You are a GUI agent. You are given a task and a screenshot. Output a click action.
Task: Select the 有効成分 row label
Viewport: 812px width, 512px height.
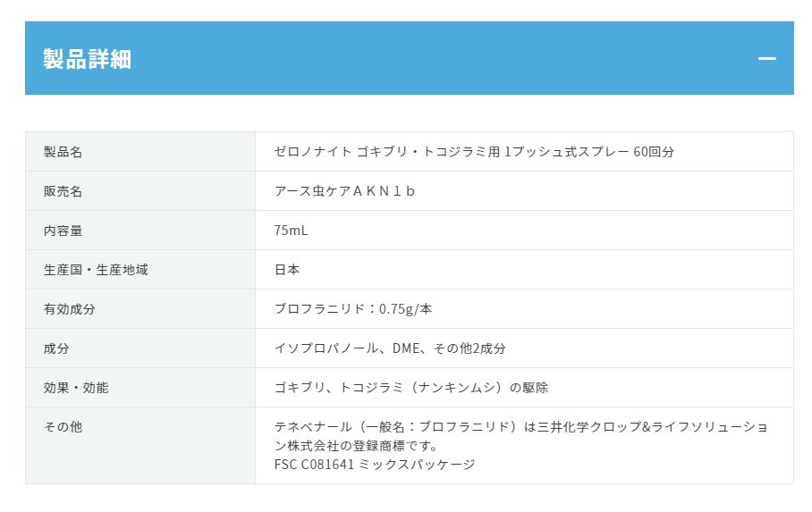70,309
